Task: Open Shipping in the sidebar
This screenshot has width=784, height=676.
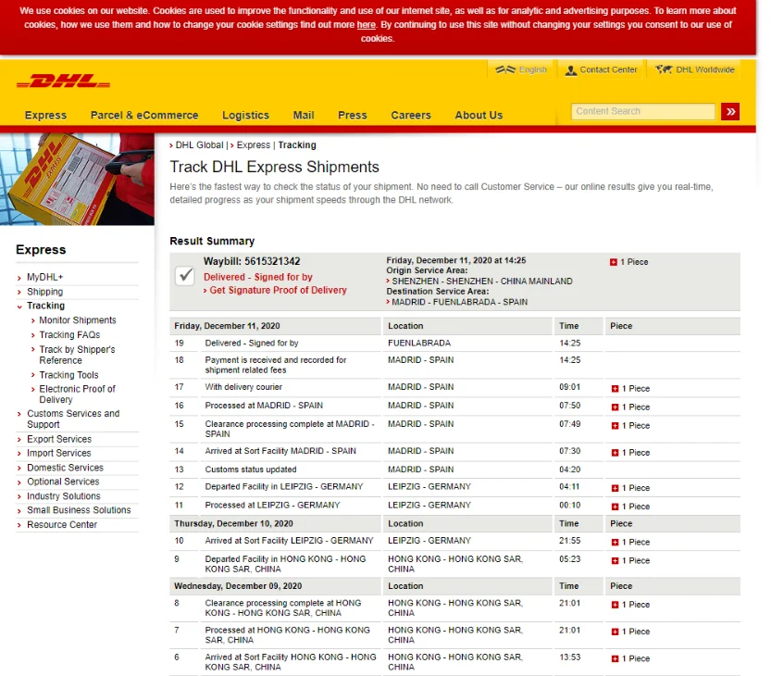Action: 45,292
